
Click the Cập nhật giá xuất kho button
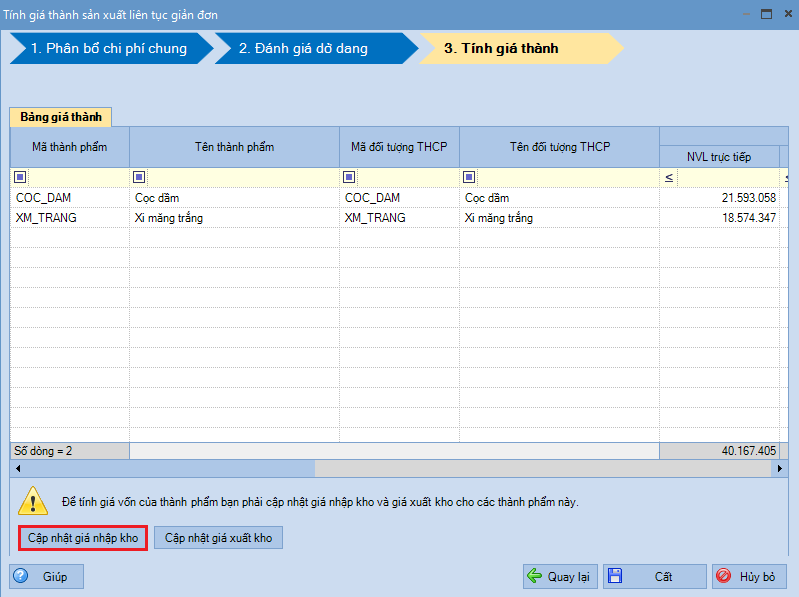219,538
